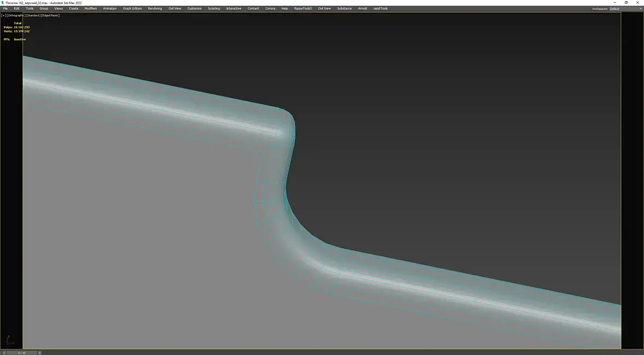This screenshot has height=355, width=644.
Task: Open the Scripting menu
Action: [x=213, y=8]
